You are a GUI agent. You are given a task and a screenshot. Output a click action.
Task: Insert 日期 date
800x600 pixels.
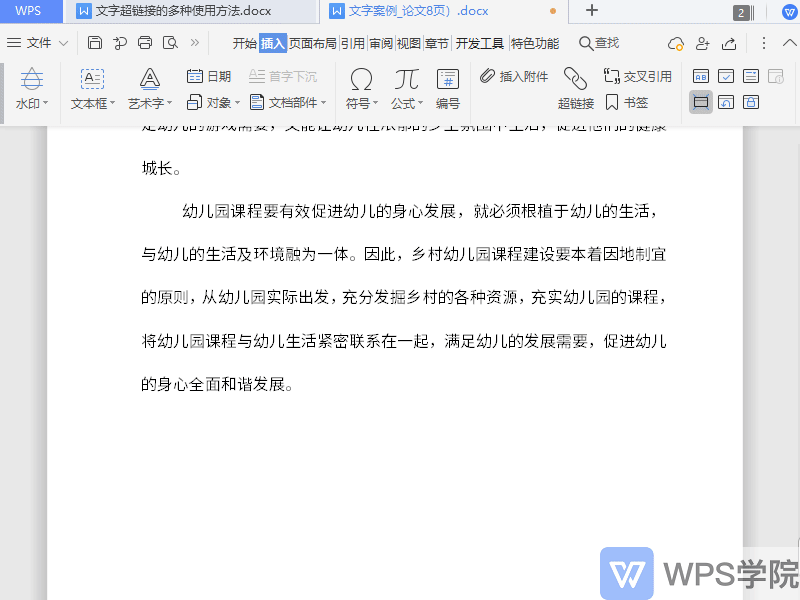pos(209,77)
